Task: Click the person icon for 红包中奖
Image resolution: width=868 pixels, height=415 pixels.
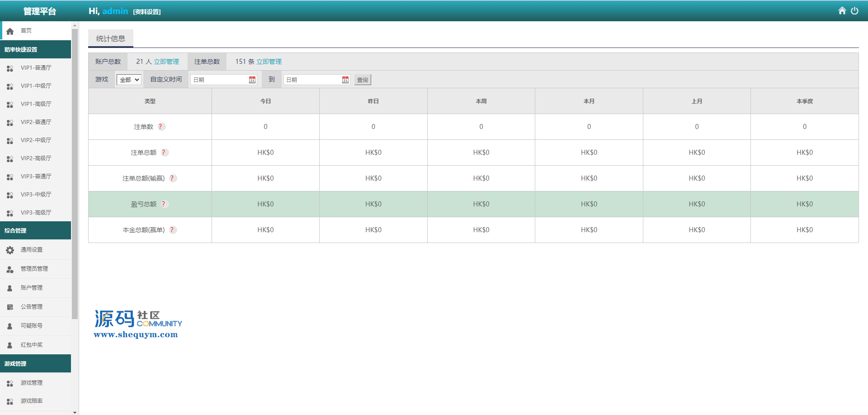Action: [10, 345]
